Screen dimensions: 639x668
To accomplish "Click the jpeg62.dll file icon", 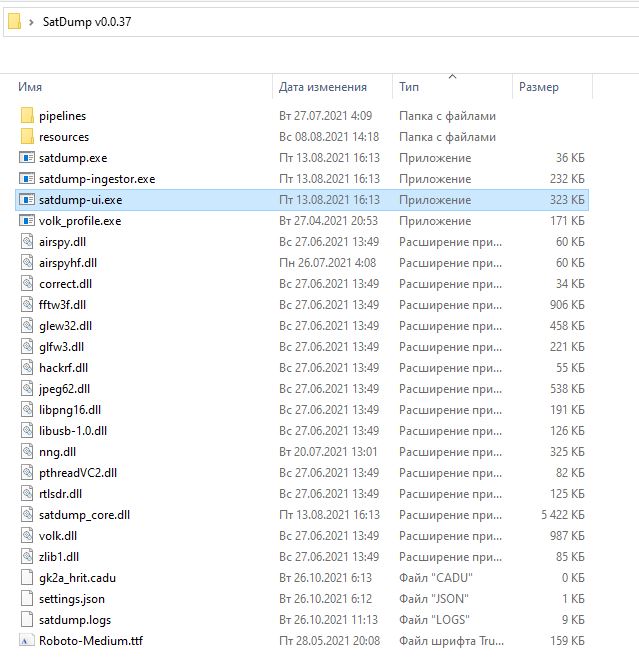I will 27,389.
